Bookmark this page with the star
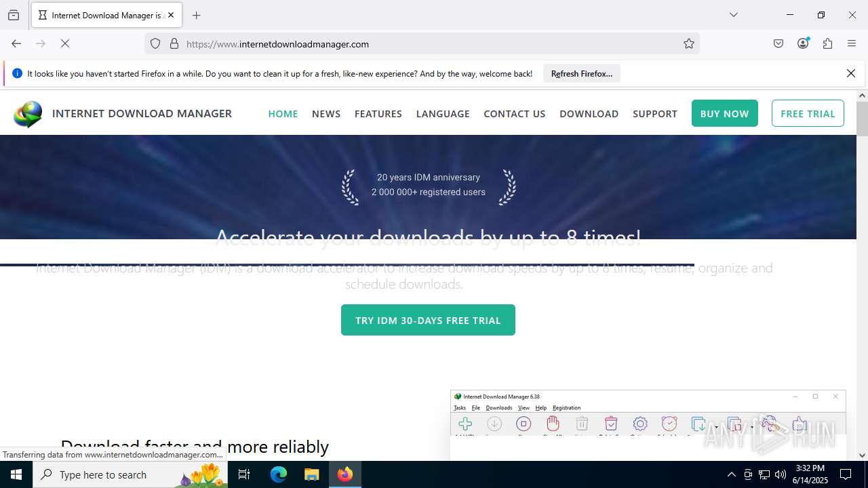This screenshot has height=488, width=868. coord(689,43)
